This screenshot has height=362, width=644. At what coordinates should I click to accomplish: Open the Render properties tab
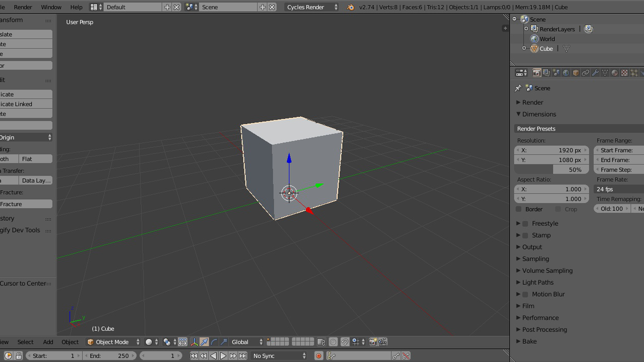coord(536,72)
